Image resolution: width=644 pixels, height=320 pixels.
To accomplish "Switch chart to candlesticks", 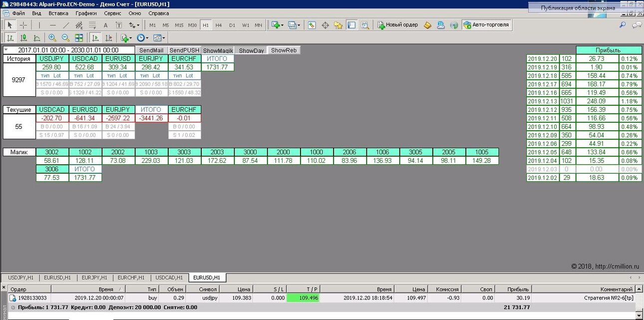I will click(23, 38).
